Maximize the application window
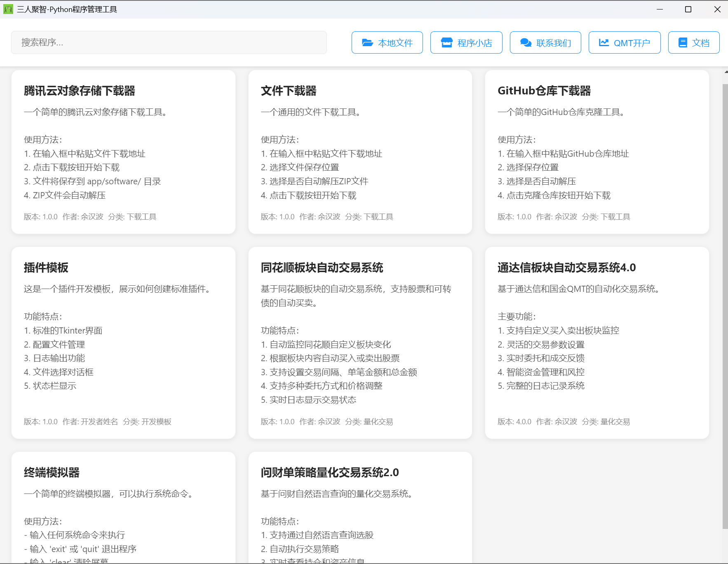Image resolution: width=728 pixels, height=564 pixels. 688,9
